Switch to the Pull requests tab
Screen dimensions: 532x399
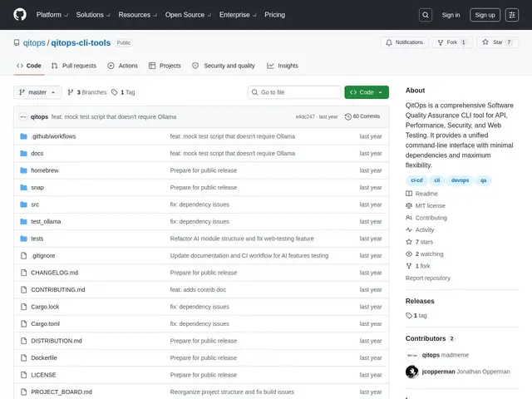(x=74, y=66)
